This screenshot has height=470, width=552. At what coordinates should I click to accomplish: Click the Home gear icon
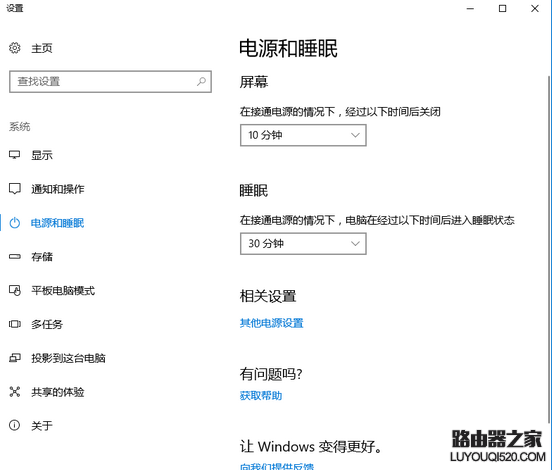14,48
